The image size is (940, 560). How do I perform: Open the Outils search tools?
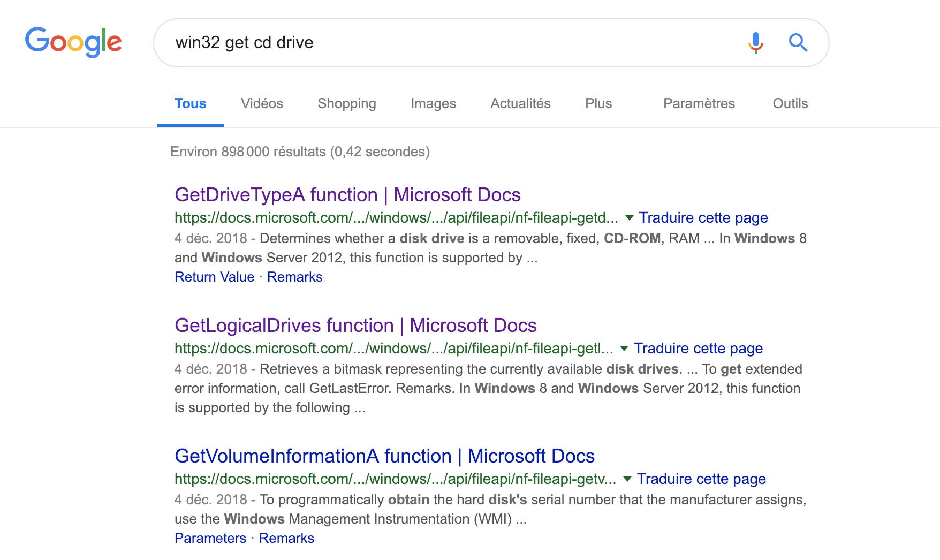coord(790,103)
